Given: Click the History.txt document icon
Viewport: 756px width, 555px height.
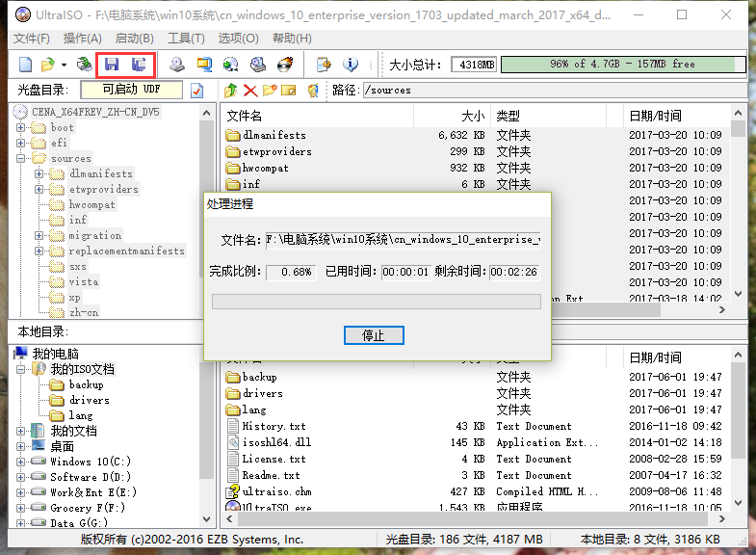Looking at the screenshot, I should pyautogui.click(x=233, y=426).
